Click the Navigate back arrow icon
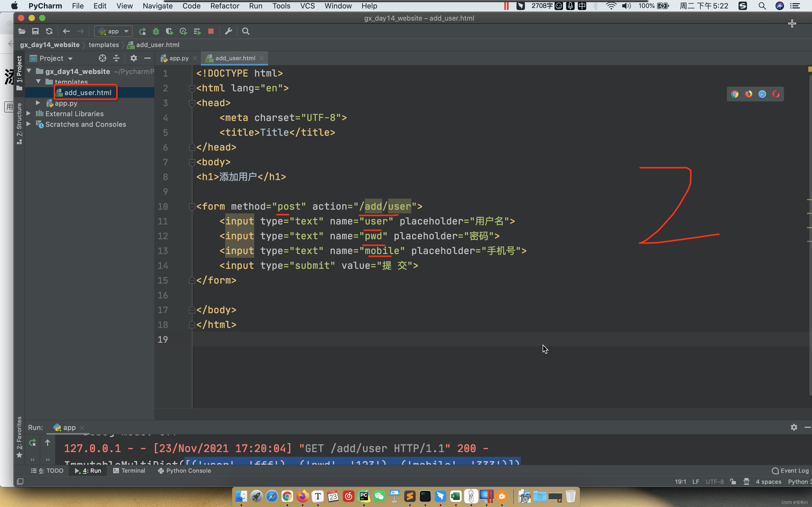Screen dimensions: 812x507 tap(66, 31)
